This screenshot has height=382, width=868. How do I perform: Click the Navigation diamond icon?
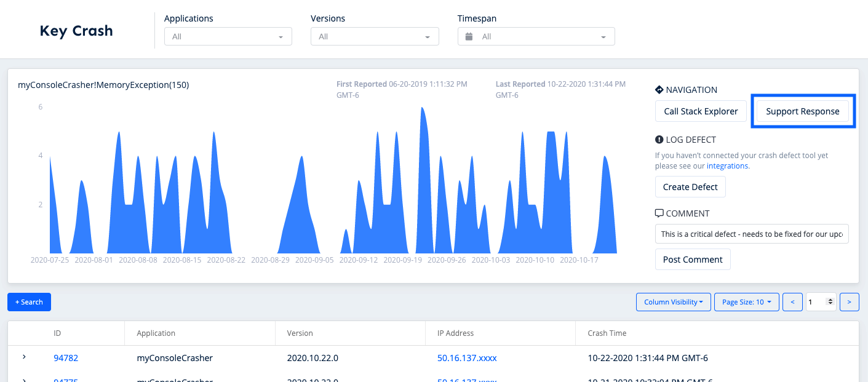(x=659, y=90)
